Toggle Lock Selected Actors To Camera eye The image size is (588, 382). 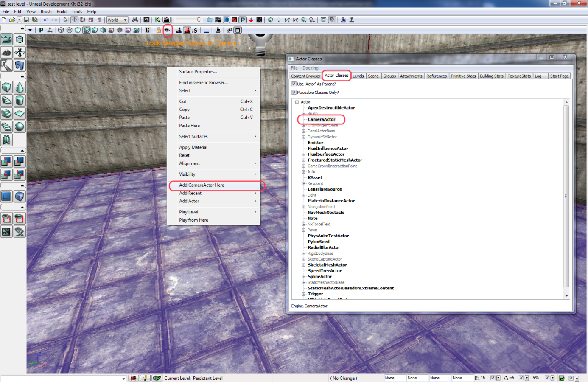(x=168, y=30)
